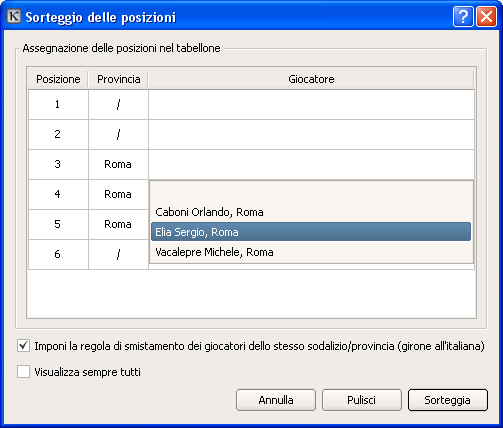Select the position 6 cell
Viewport: 503px width, 428px height.
[x=58, y=254]
